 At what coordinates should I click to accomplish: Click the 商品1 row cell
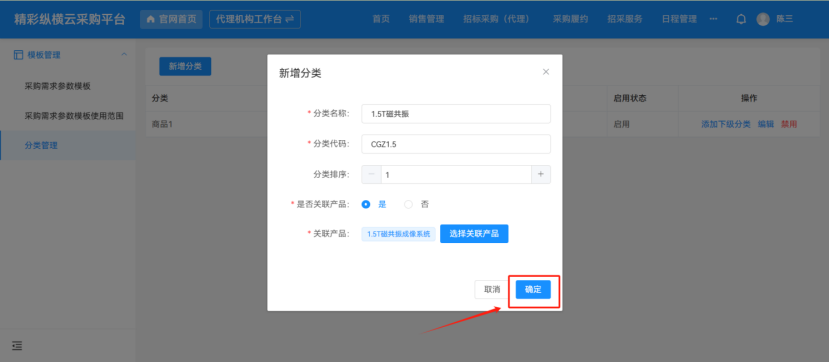coord(162,124)
